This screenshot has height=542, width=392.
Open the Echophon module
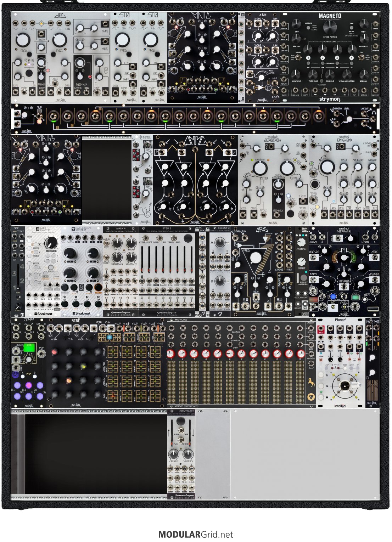[x=273, y=180]
